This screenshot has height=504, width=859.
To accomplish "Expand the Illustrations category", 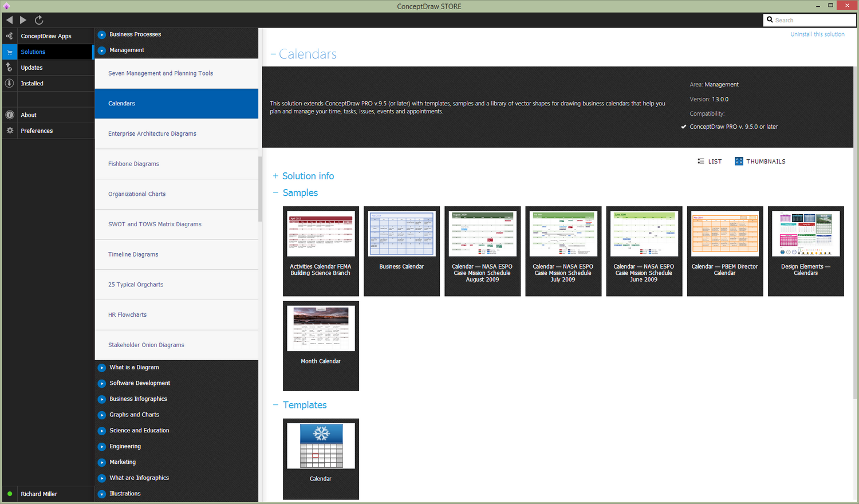I will [102, 494].
